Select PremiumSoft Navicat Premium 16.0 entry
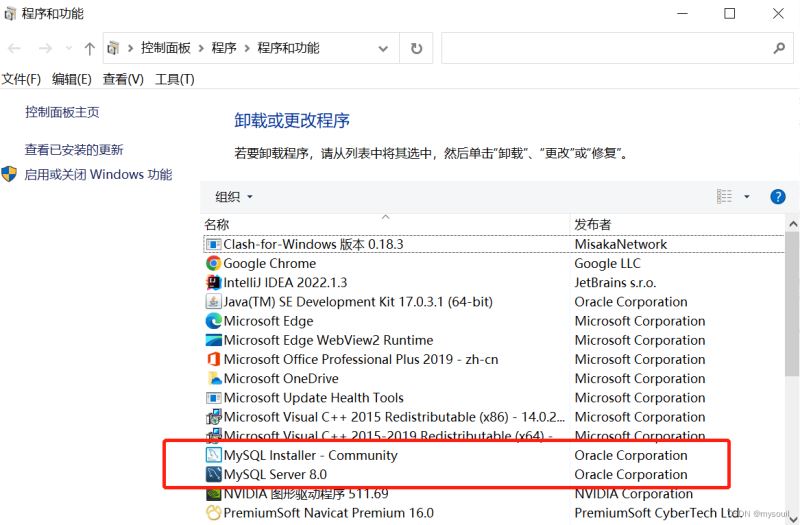 329,513
